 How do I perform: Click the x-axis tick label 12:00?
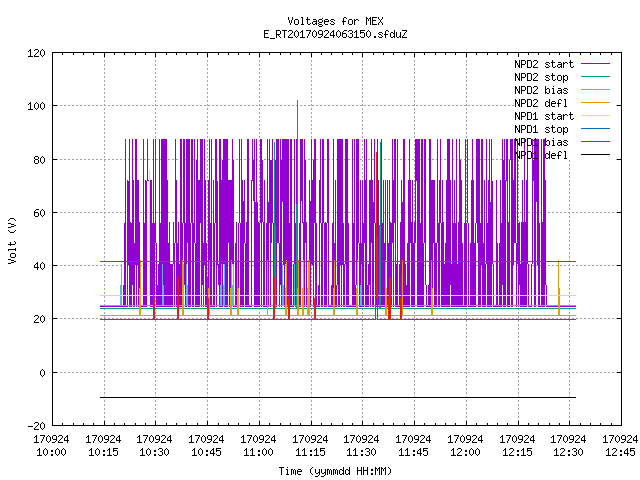[x=465, y=452]
